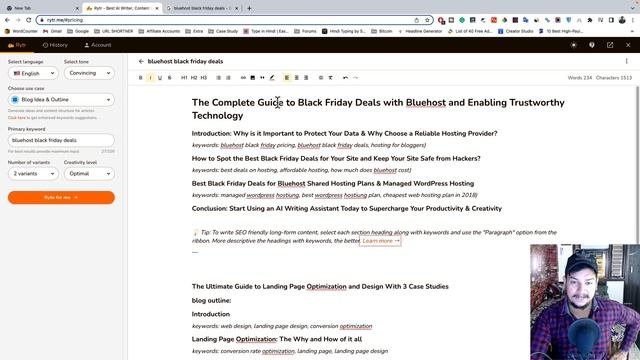Screen dimensions: 640x360
Task: Click the Characters 1513 counter
Action: coord(614,78)
